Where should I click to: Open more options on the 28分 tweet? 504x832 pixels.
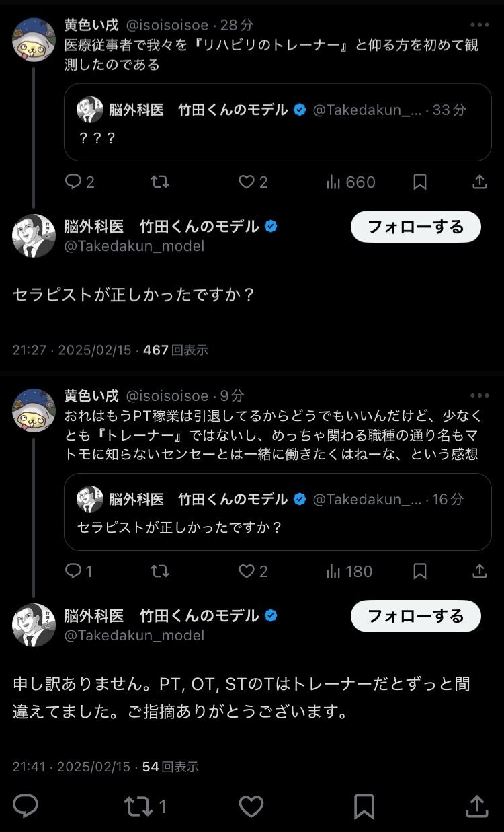tap(479, 25)
